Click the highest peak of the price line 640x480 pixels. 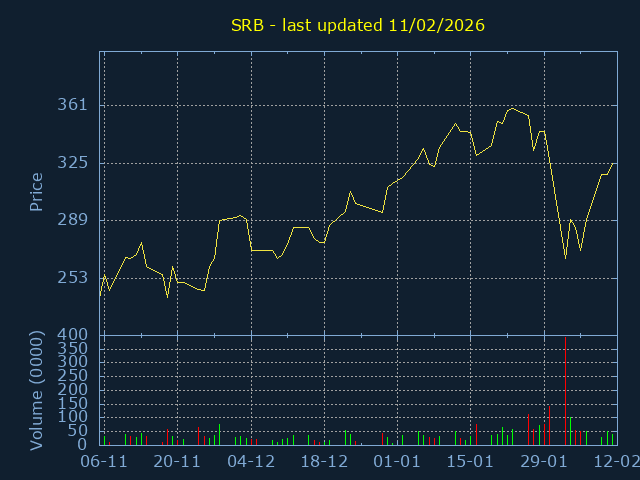point(513,108)
